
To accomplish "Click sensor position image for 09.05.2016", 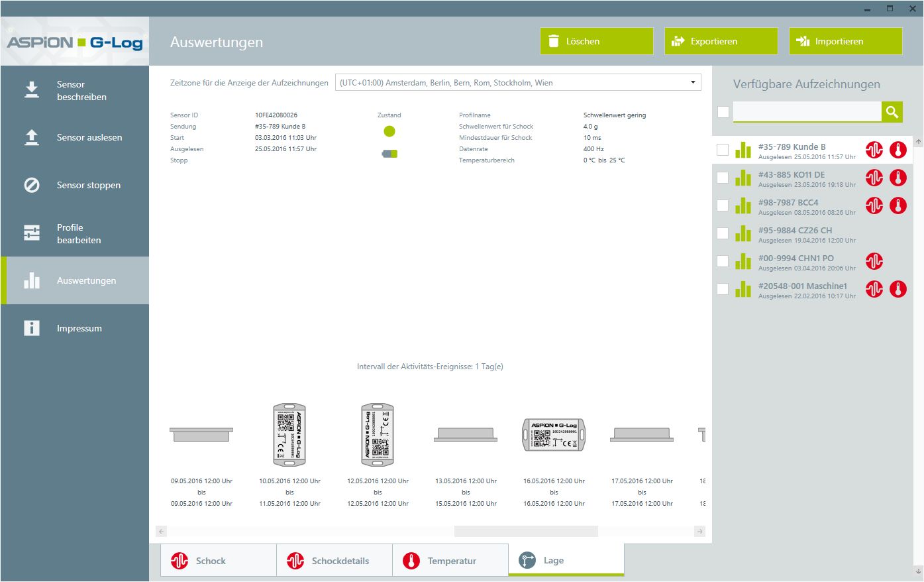I will (x=201, y=435).
